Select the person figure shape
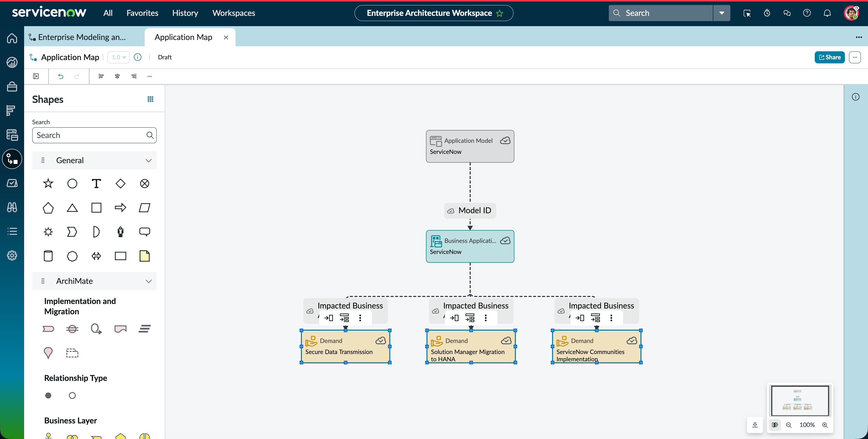The width and height of the screenshot is (868, 439). [120, 232]
